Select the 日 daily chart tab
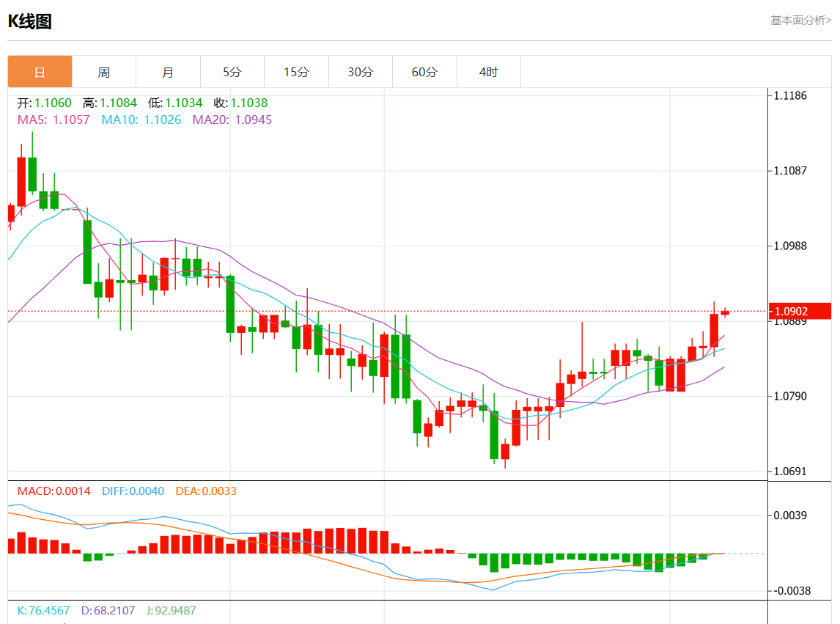Screen dimensions: 840x624 (x=40, y=72)
